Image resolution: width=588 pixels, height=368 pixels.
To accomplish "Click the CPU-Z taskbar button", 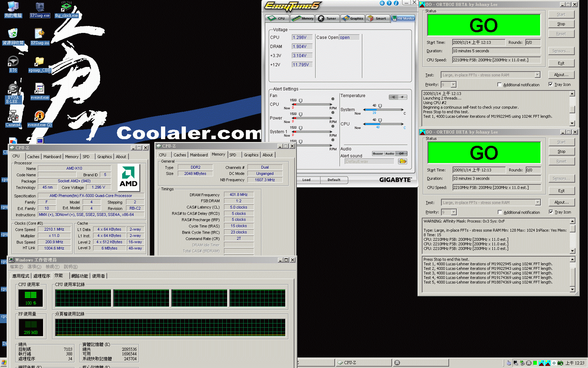I will pos(363,363).
